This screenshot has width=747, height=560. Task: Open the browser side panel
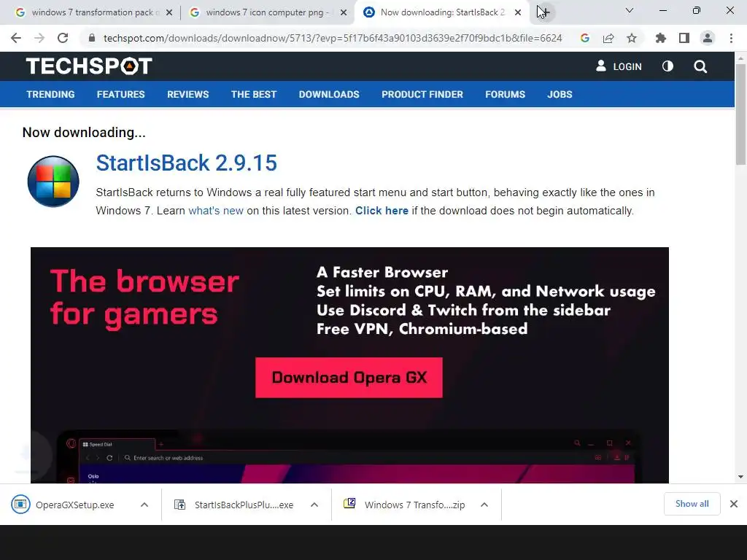tap(684, 38)
